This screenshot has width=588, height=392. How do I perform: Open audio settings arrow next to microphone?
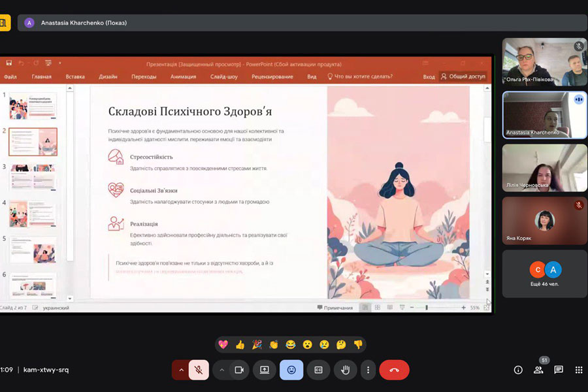pyautogui.click(x=181, y=370)
